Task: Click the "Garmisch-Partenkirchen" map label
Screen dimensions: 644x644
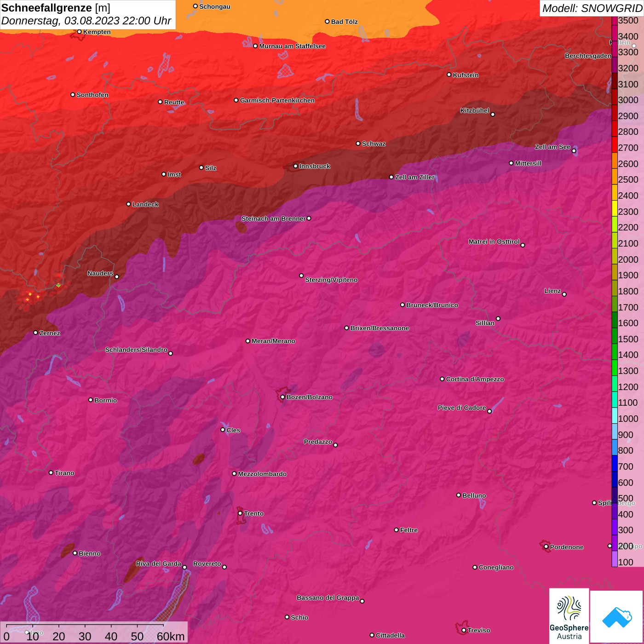Action: pos(277,100)
